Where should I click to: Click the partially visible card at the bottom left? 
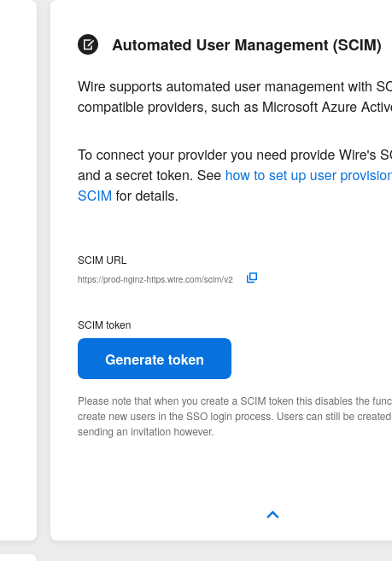coord(18,558)
